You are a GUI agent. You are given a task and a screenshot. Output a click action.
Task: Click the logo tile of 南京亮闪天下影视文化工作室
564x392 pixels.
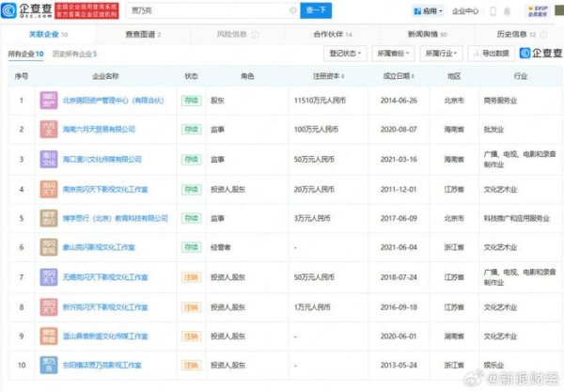coord(49,189)
